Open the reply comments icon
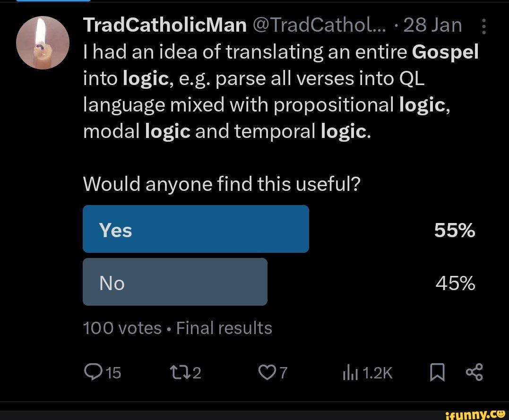This screenshot has height=420, width=509. click(x=92, y=373)
